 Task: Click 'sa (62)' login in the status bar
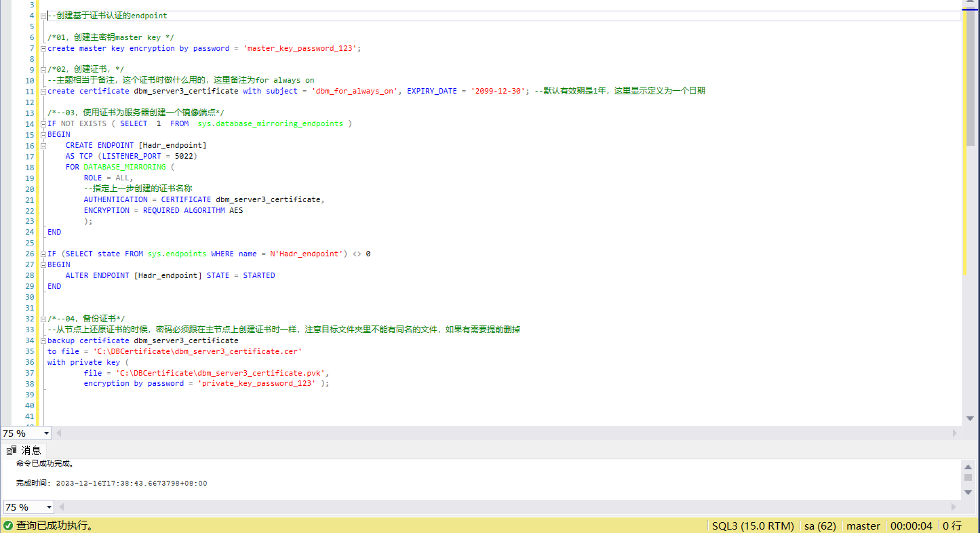point(820,526)
